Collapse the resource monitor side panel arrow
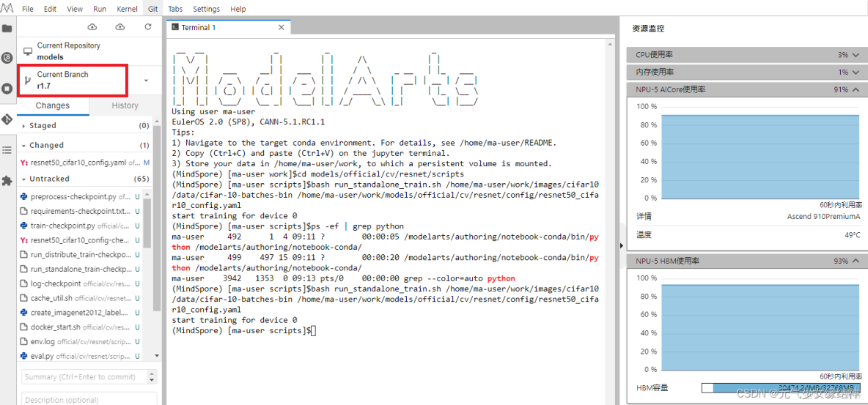Screen dimensions: 868x405 [622, 245]
